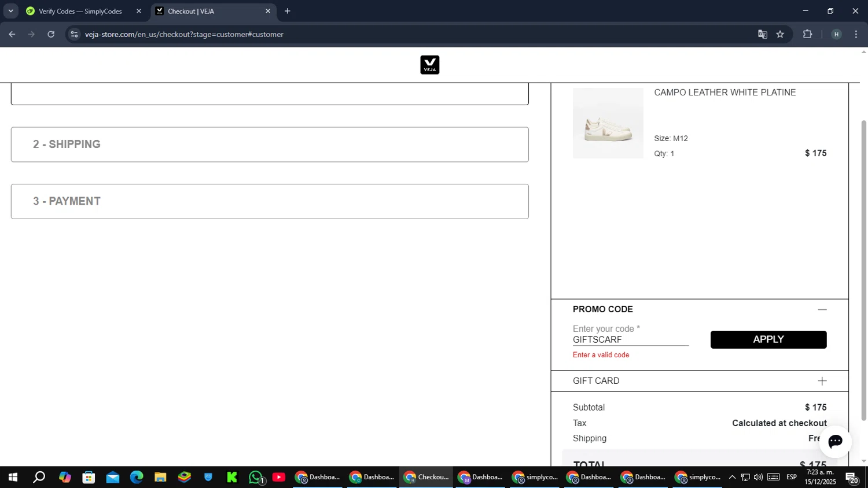Open the 2 - SHIPPING step panel
The image size is (868, 488).
click(x=270, y=145)
